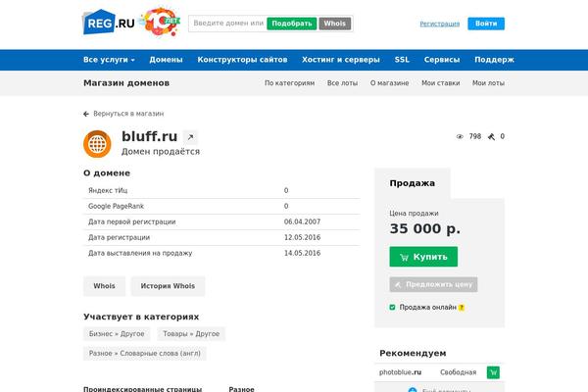Open Мои лоты page

[x=488, y=83]
